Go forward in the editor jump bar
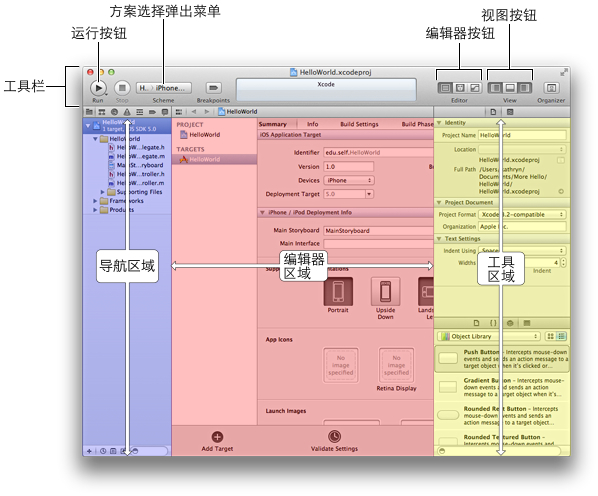The width and height of the screenshot is (598, 496). coord(207,112)
